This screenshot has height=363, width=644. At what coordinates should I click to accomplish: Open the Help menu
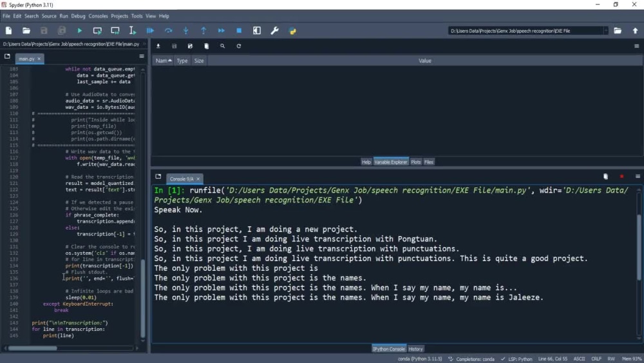coord(164,16)
